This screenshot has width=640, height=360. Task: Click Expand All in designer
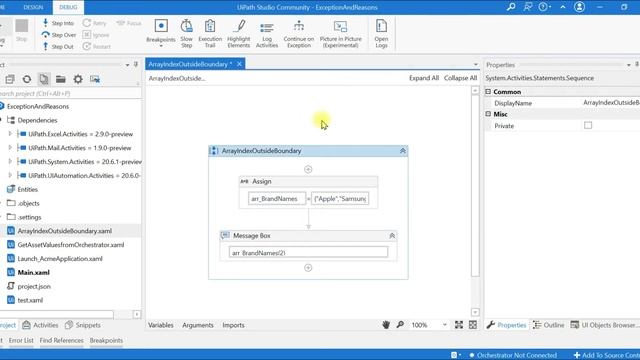(x=424, y=78)
